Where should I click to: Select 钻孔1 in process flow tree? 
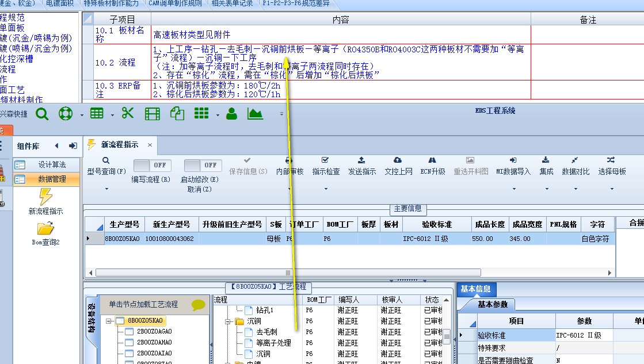pyautogui.click(x=265, y=311)
